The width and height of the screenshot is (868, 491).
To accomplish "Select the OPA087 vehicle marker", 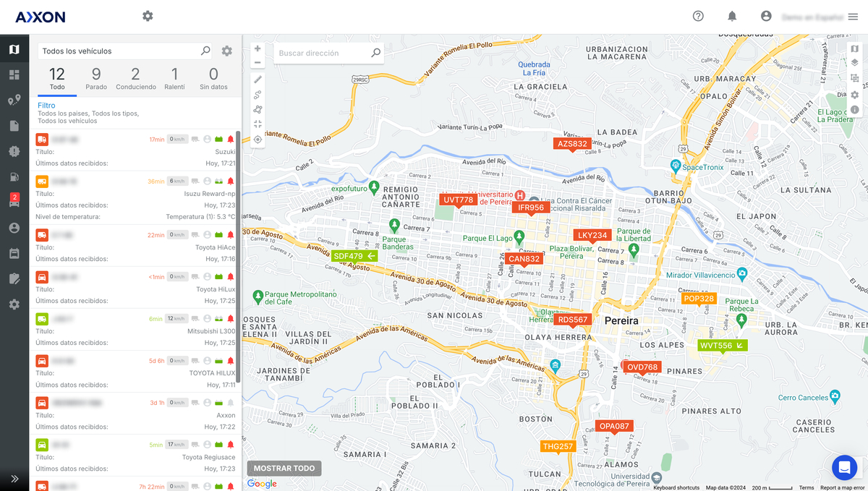I will (x=614, y=426).
